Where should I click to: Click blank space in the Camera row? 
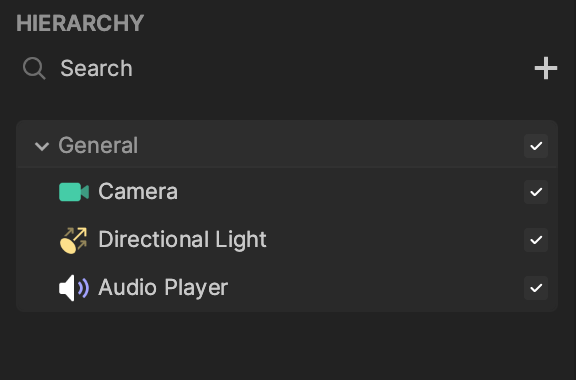[349, 192]
